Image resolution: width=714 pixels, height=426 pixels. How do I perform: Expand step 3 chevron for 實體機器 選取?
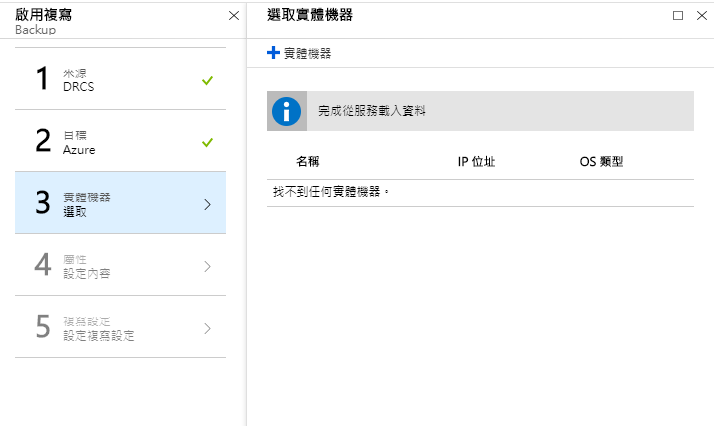click(x=208, y=204)
